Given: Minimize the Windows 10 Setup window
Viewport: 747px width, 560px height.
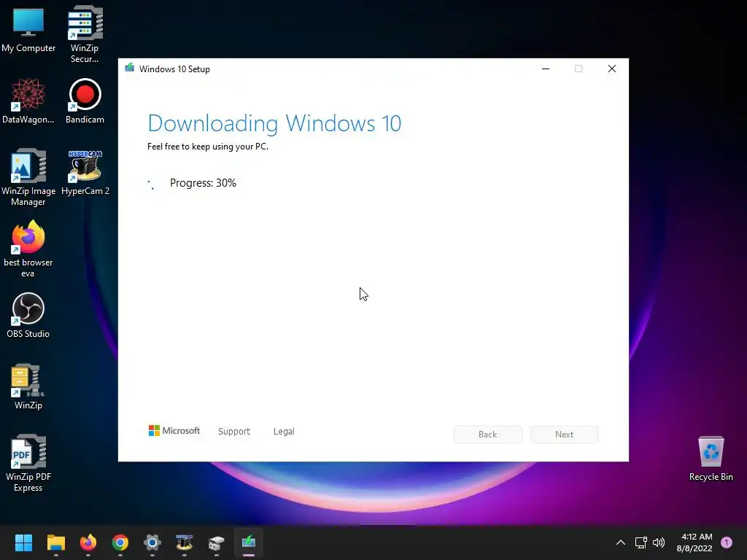Looking at the screenshot, I should pos(546,69).
